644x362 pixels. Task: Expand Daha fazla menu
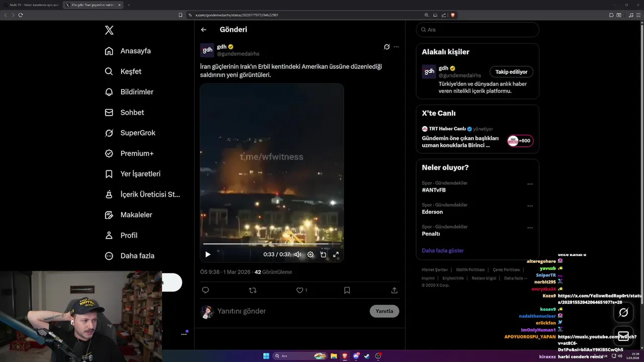130,255
